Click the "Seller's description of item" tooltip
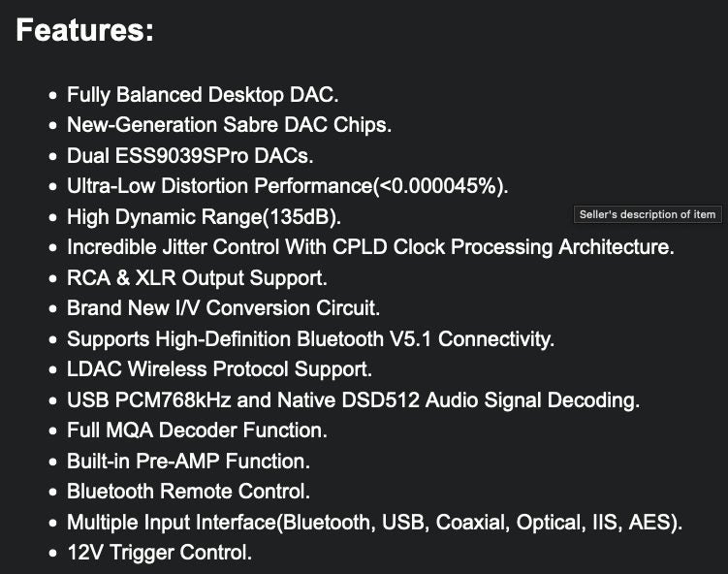 pos(648,214)
